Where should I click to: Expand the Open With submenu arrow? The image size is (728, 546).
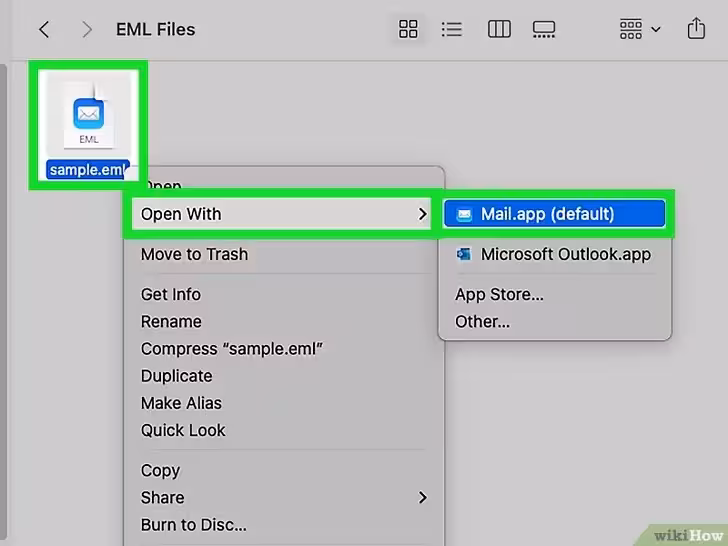pyautogui.click(x=422, y=214)
